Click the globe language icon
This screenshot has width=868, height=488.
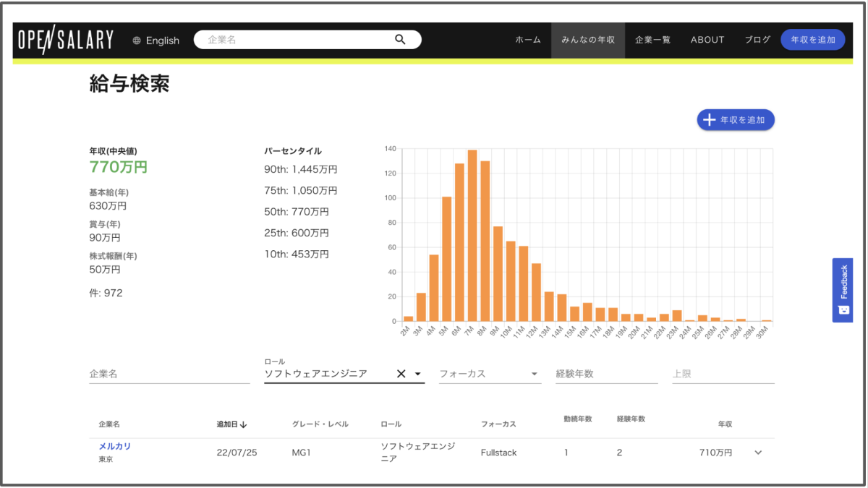[137, 40]
